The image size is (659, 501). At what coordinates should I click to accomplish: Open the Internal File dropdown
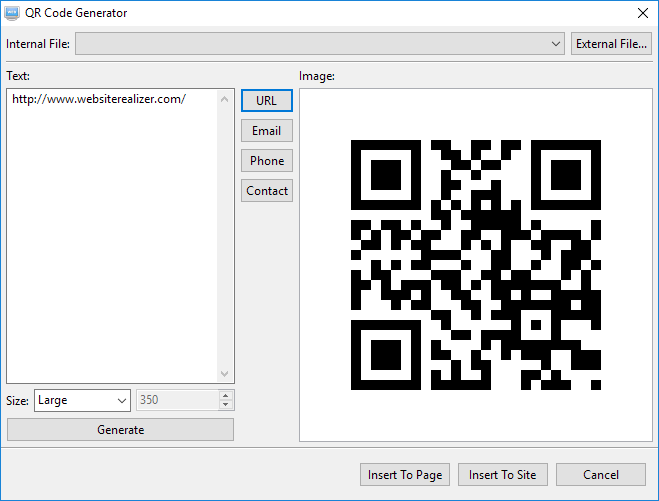pyautogui.click(x=319, y=44)
